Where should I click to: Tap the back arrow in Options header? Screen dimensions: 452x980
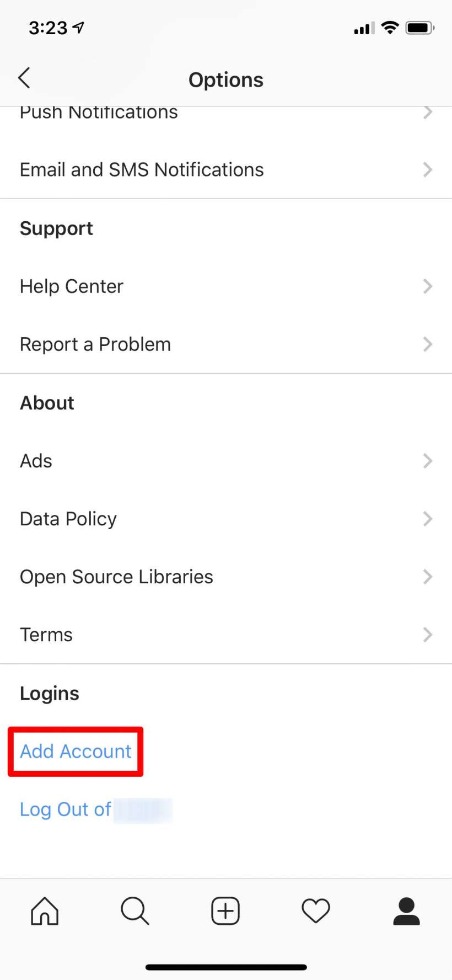coord(24,78)
